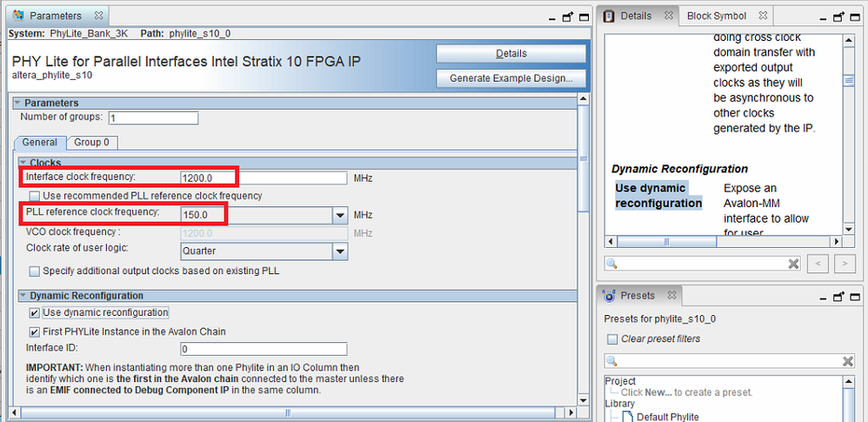Click Parameters panel horizontal scrollbar thumb
Image resolution: width=868 pixels, height=422 pixels.
288,412
